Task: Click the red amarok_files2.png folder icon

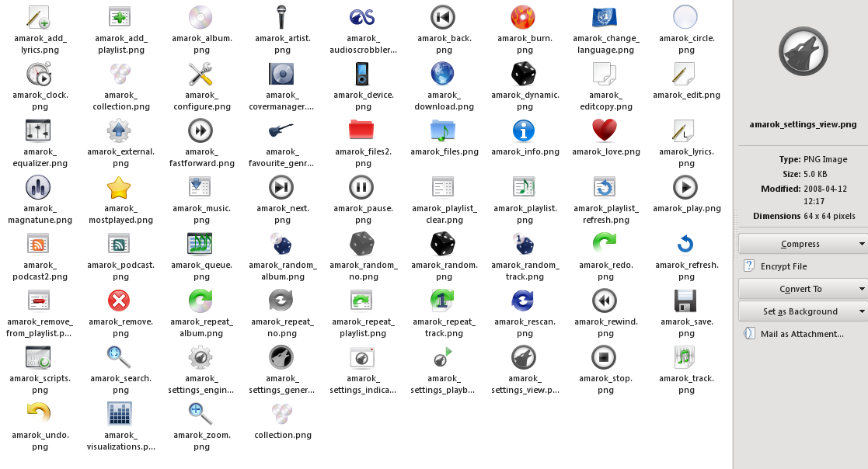Action: [x=362, y=131]
